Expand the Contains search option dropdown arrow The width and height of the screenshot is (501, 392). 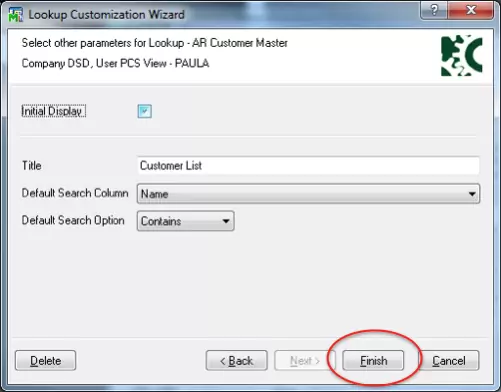pyautogui.click(x=226, y=221)
